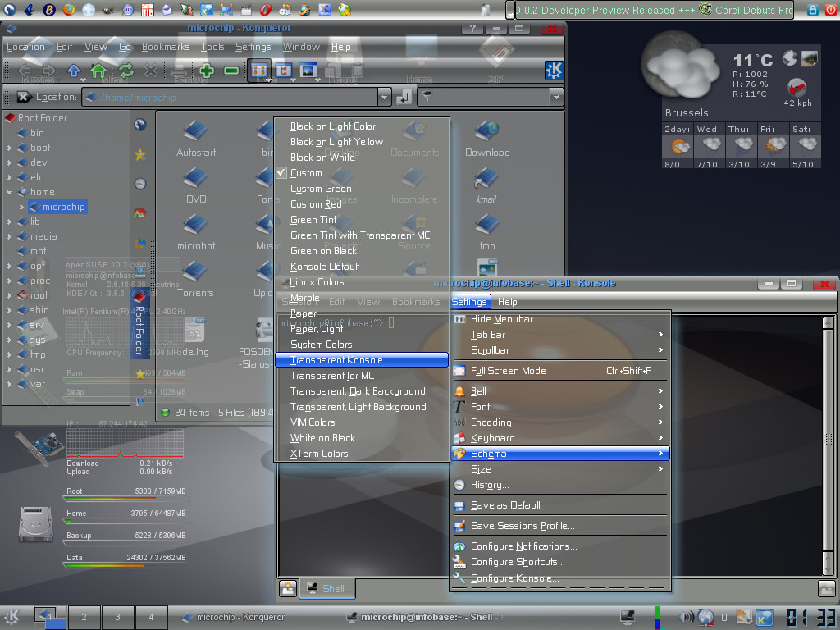Open the Window menu in Konqueror

301,47
